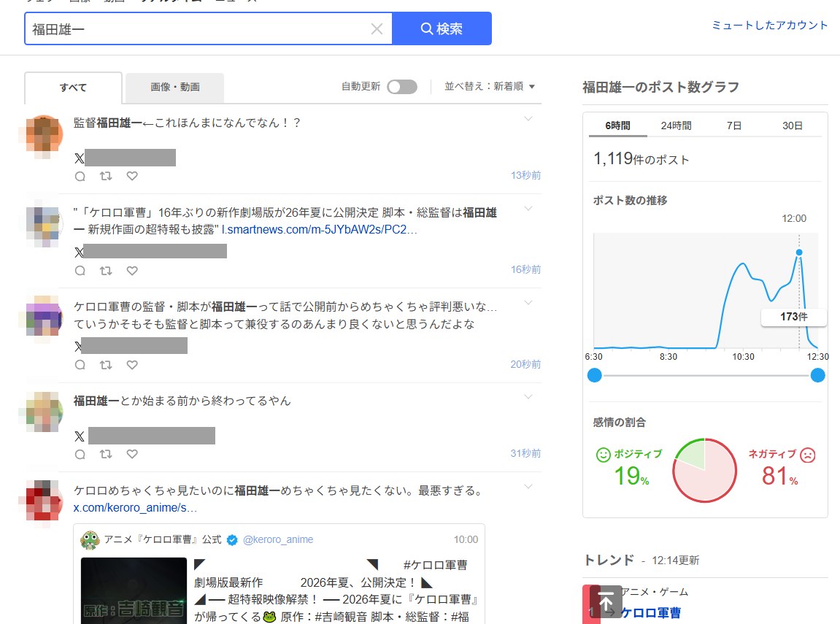Repost the 始まる前から終わってるやん post
The image size is (840, 624).
pos(106,454)
